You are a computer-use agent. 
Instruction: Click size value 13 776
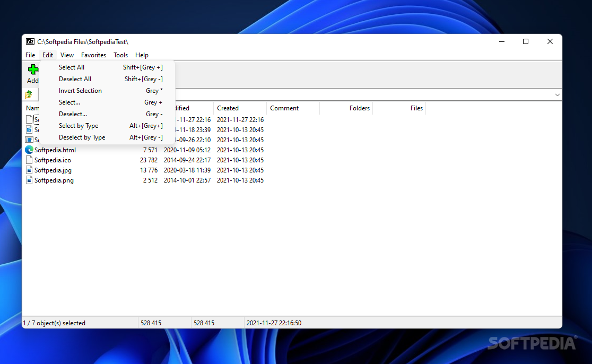tap(149, 170)
